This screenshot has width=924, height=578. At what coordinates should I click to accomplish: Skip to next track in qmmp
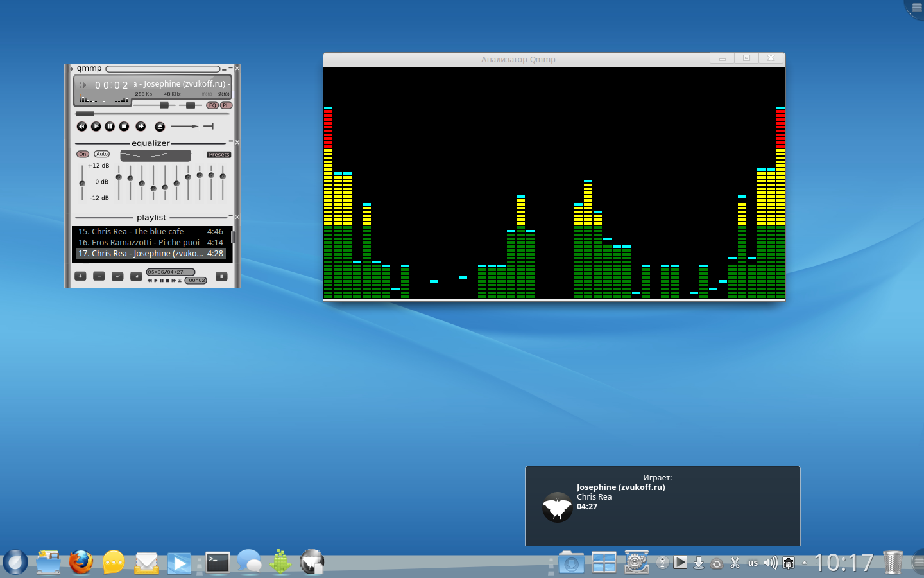(141, 127)
